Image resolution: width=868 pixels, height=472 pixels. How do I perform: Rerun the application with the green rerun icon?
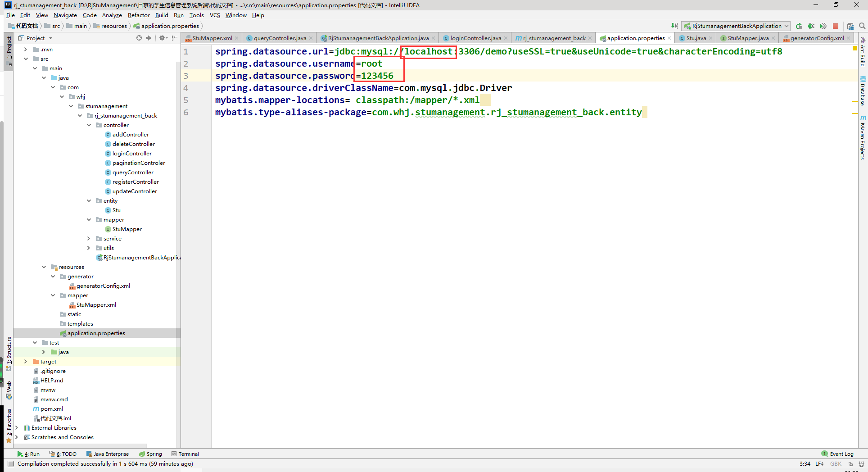click(799, 26)
